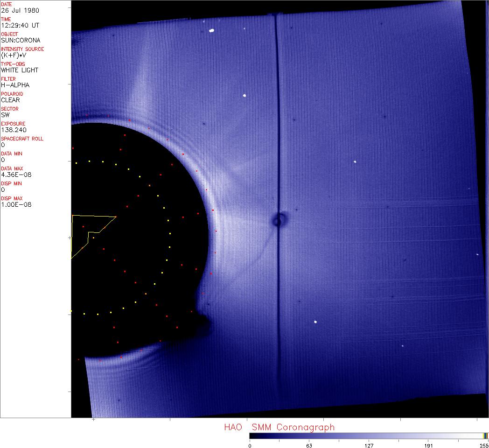Click the color scale bar at 127
The image size is (489, 448).
pos(369,436)
